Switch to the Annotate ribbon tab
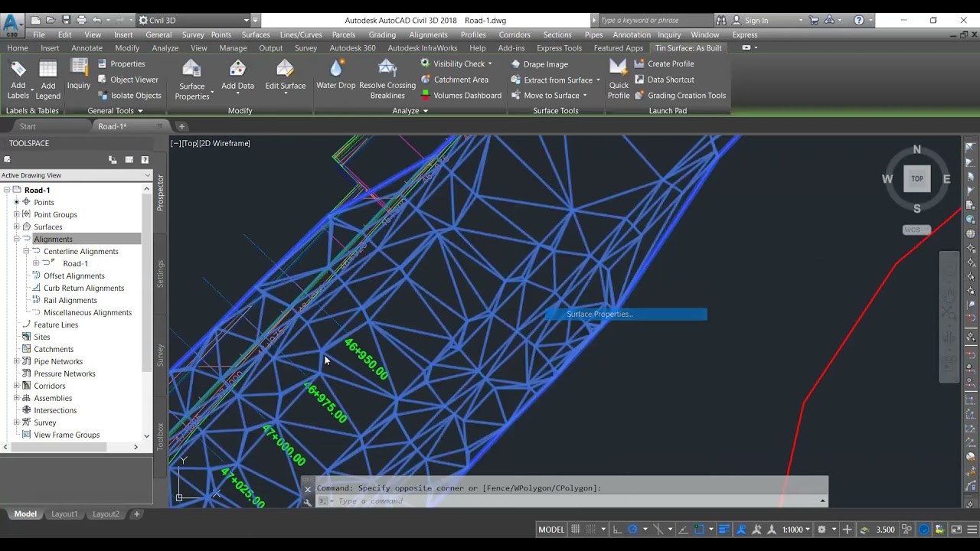The image size is (980, 551). [x=87, y=48]
